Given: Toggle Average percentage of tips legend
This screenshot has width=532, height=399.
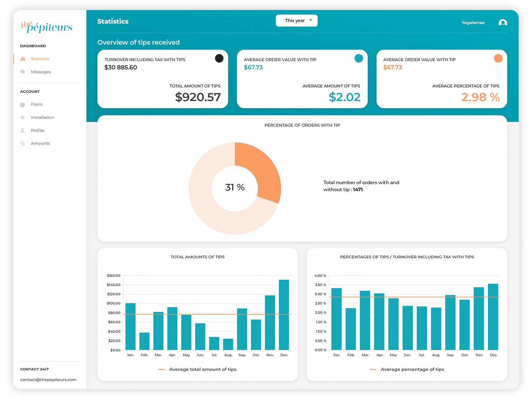Looking at the screenshot, I should pyautogui.click(x=407, y=370).
